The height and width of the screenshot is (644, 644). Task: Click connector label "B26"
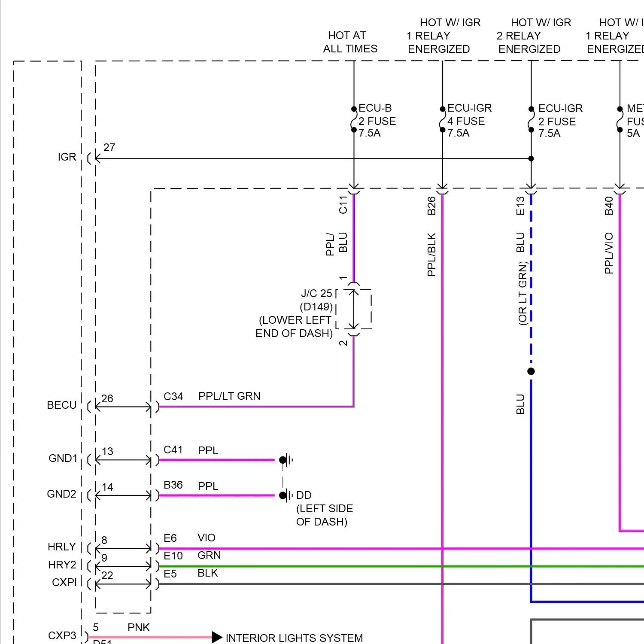[x=431, y=206]
